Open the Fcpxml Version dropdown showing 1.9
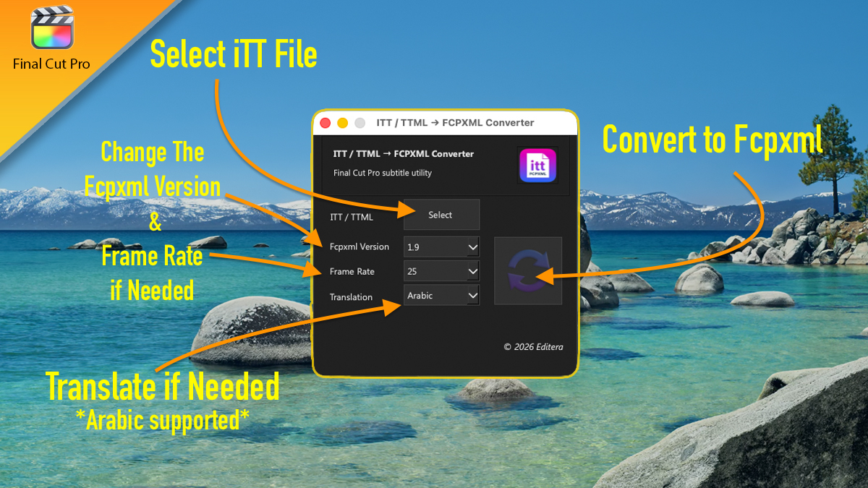 [x=441, y=247]
